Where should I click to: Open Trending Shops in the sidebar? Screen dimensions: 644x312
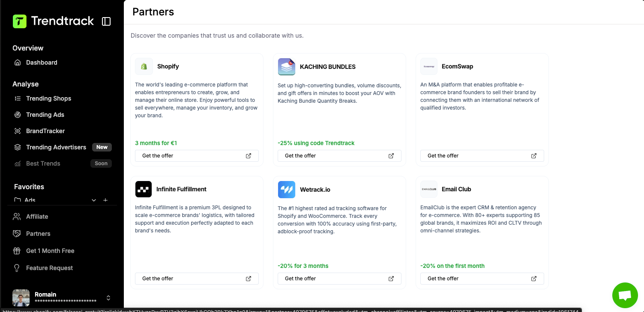(x=48, y=98)
